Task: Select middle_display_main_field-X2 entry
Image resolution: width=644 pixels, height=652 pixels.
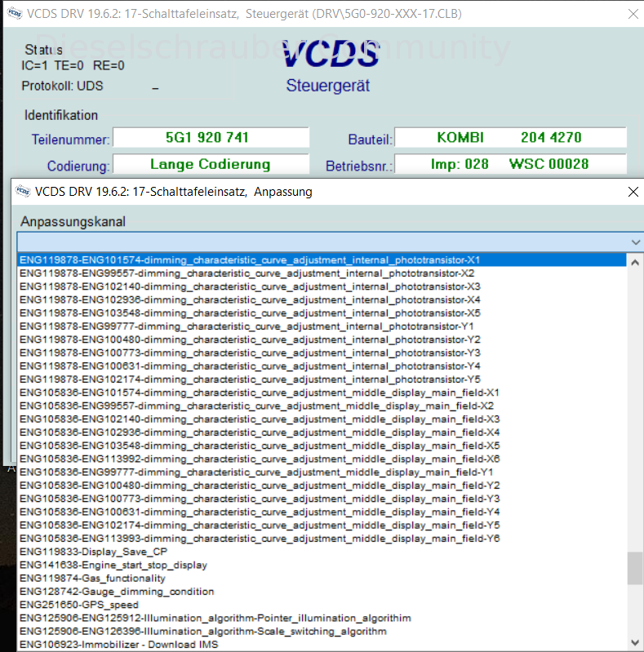Action: click(x=322, y=406)
